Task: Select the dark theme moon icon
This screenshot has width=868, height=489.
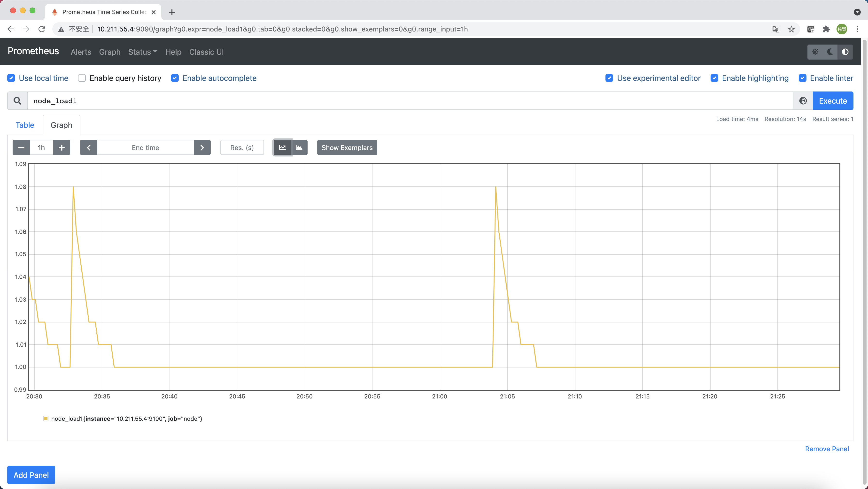Action: (x=830, y=52)
